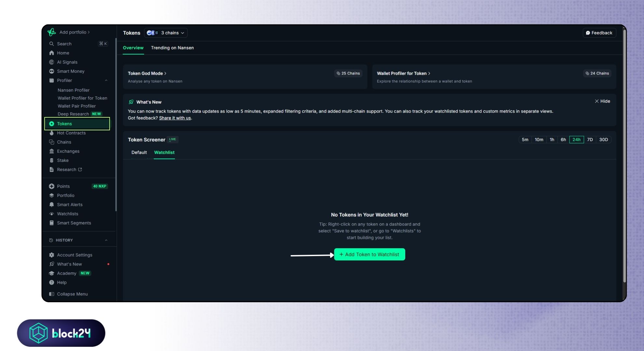Click the What's New rocket icon in sidebar

pos(51,264)
